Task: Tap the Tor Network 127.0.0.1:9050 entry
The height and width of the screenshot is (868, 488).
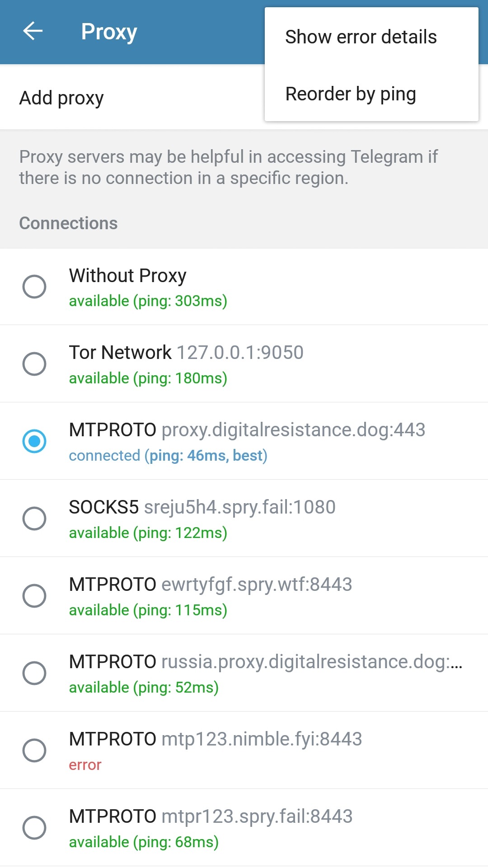Action: (186, 353)
